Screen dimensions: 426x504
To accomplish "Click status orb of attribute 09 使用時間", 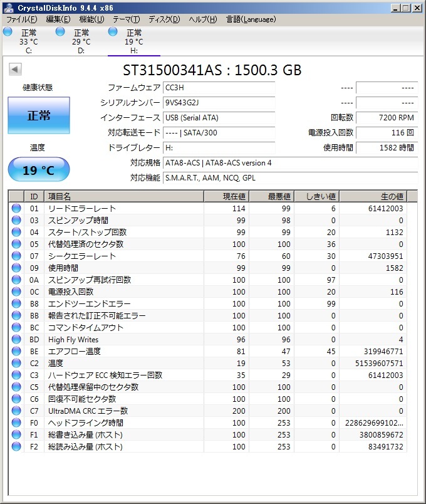I will pos(16,268).
